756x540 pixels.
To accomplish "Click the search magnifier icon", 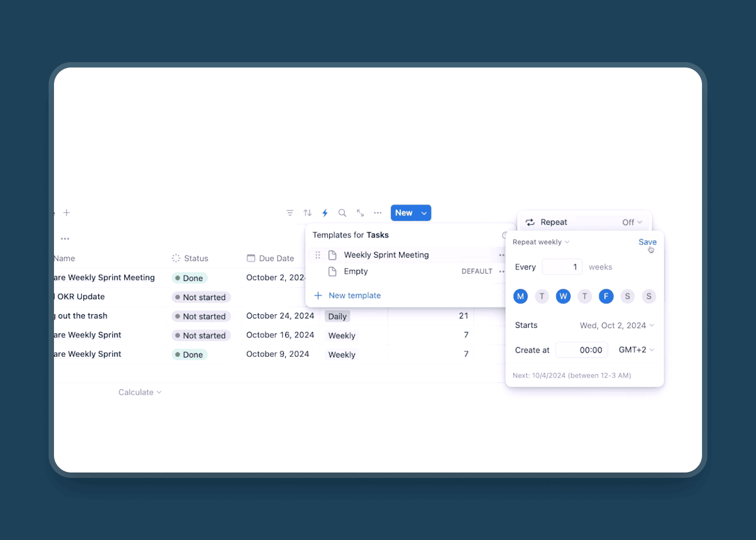I will [x=342, y=213].
